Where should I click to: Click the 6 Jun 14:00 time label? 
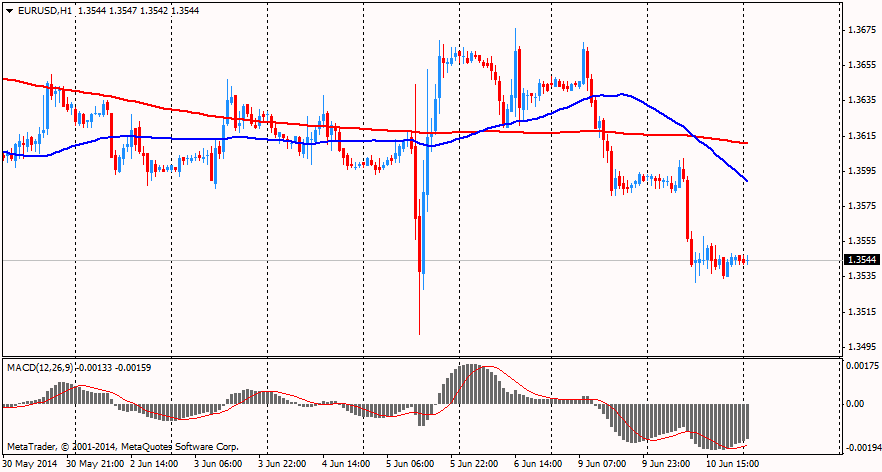[x=539, y=464]
